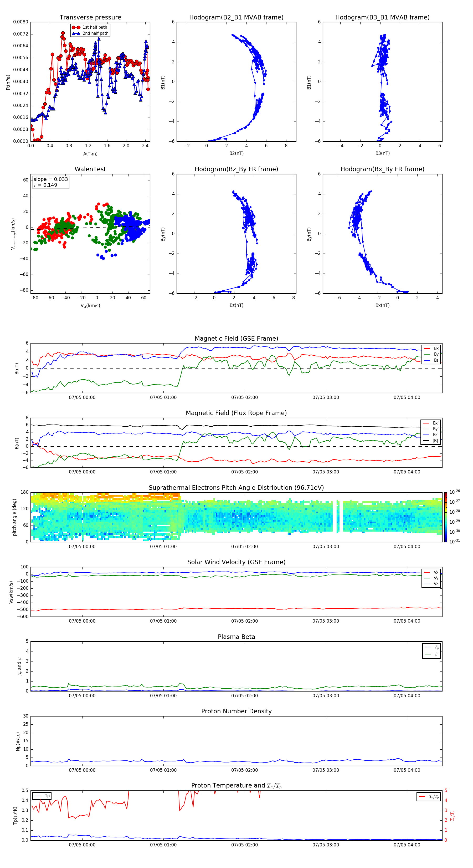
Task: Click 'Hodogram(B2_B1 MVAB frame)' title
Action: point(236,17)
